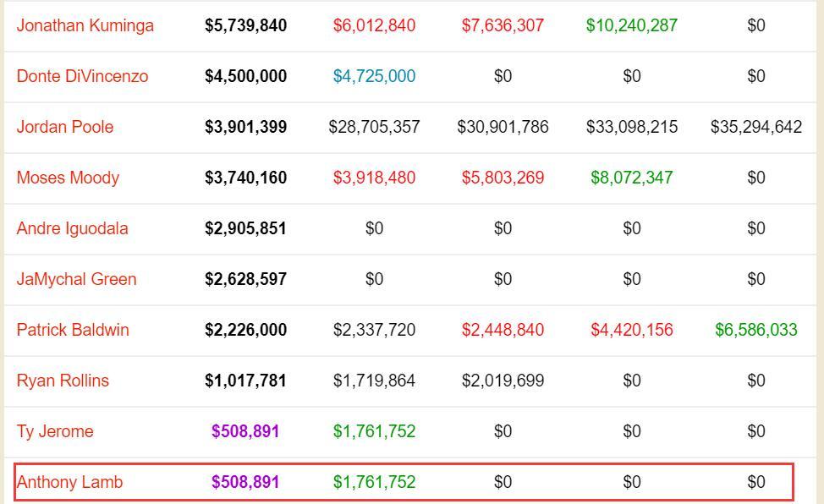This screenshot has height=504, width=824.
Task: Open Andre Iguodala player link
Action: point(73,228)
